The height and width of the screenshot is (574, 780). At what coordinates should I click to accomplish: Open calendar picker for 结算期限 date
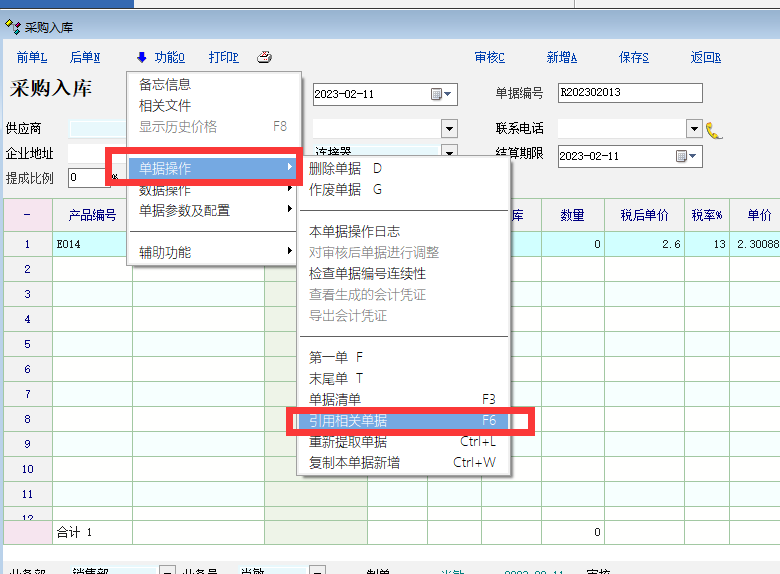682,156
